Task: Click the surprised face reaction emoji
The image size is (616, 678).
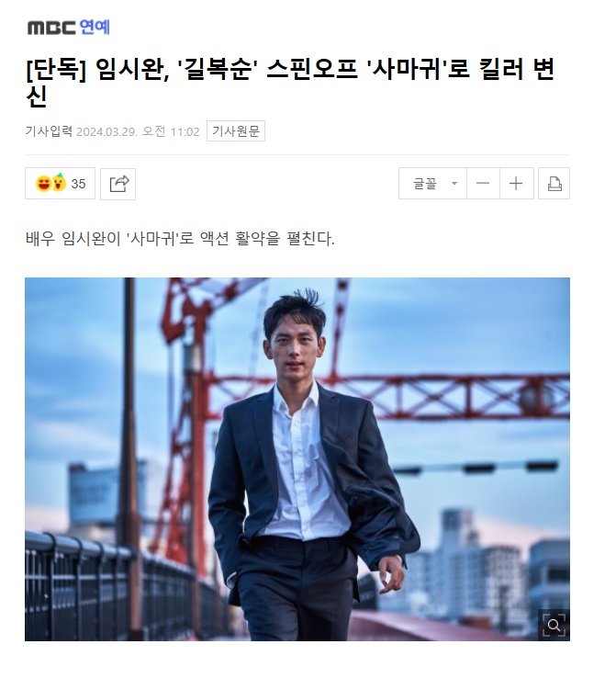Action: (x=59, y=183)
